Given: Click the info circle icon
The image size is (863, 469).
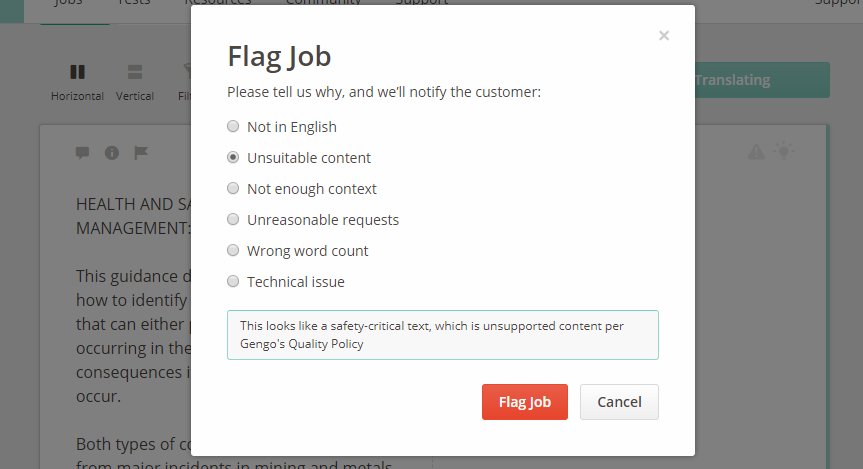Looking at the screenshot, I should pyautogui.click(x=112, y=152).
